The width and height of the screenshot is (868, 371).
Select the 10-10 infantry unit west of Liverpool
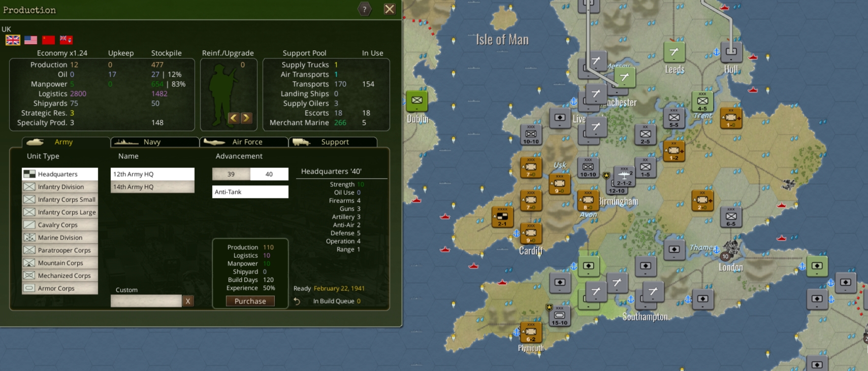(x=531, y=135)
